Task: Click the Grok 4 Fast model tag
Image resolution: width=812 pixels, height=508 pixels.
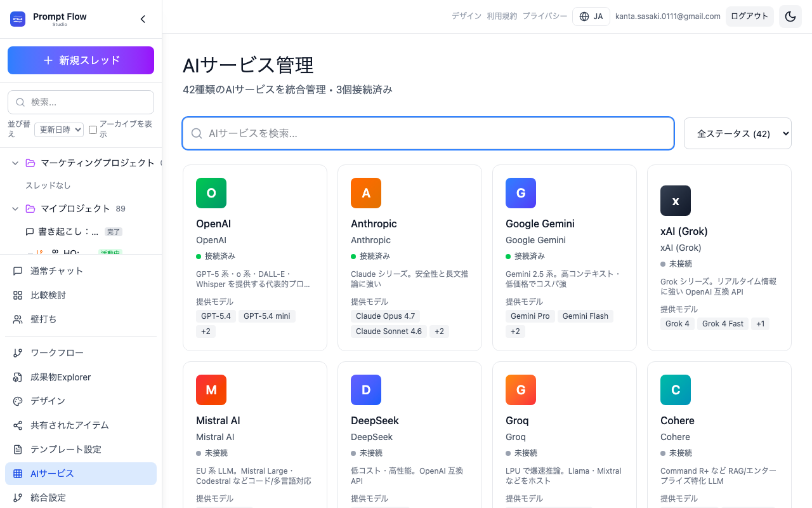Action: tap(723, 324)
